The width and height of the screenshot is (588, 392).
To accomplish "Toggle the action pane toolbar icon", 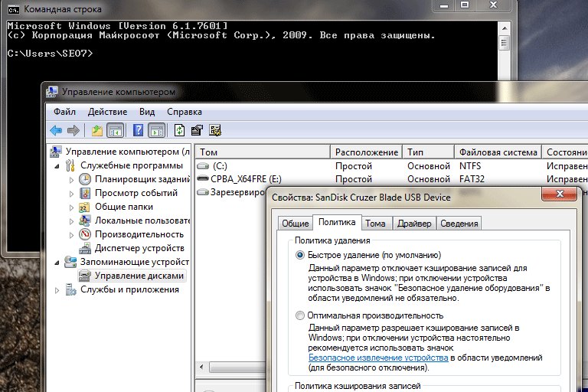I will pos(156,130).
